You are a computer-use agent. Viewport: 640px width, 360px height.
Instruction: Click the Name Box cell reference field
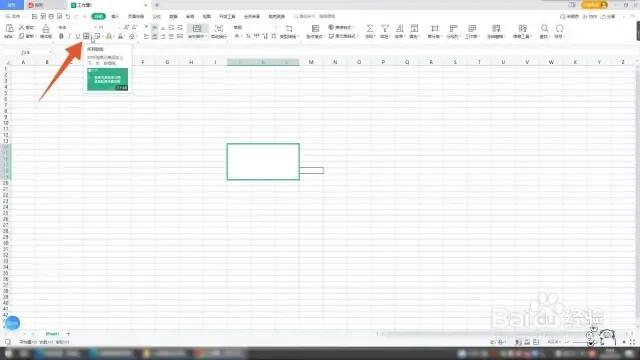click(x=27, y=52)
